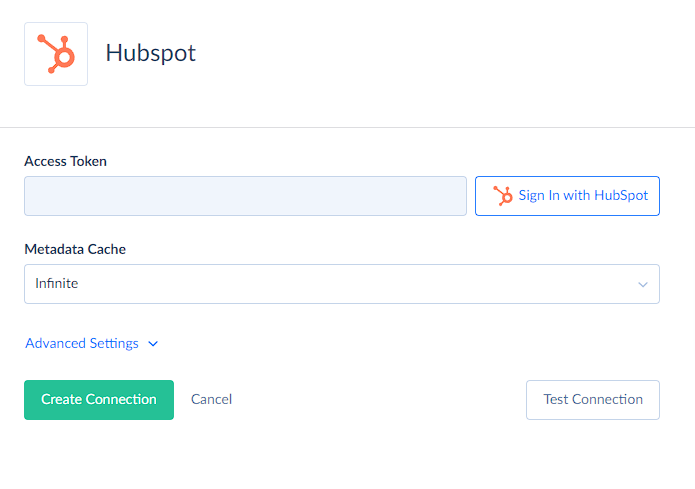Viewport: 695px width, 489px height.
Task: Sign in with HubSpot
Action: 567,196
